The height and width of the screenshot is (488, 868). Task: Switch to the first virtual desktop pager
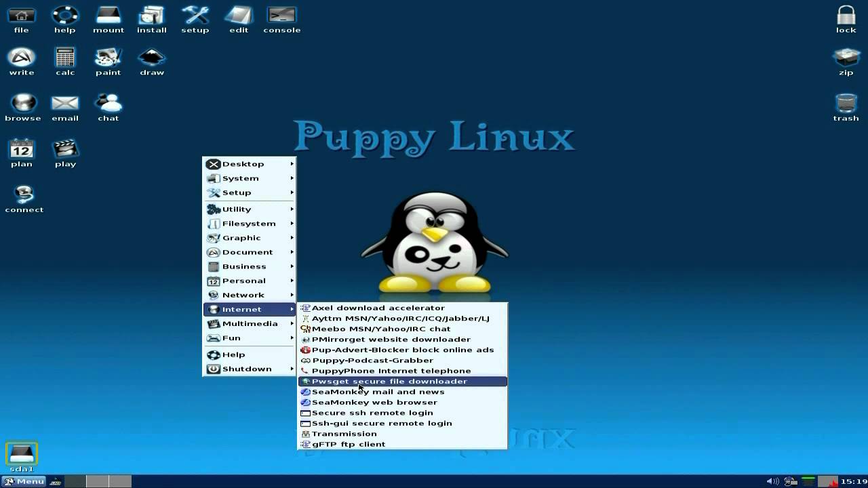coord(75,481)
